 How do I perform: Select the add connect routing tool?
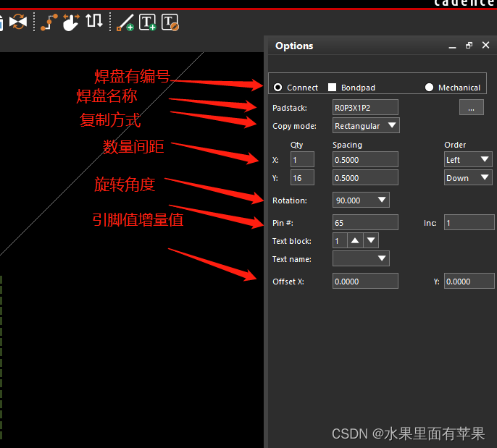(x=49, y=22)
